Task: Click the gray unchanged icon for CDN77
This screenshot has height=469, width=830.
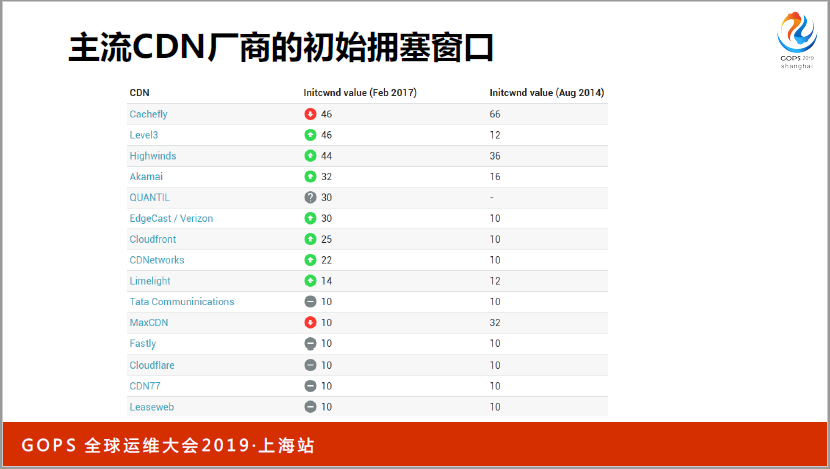Action: click(310, 386)
